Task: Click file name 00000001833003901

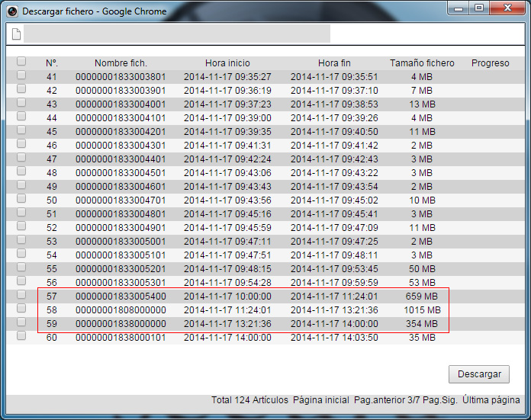Action: [x=121, y=91]
